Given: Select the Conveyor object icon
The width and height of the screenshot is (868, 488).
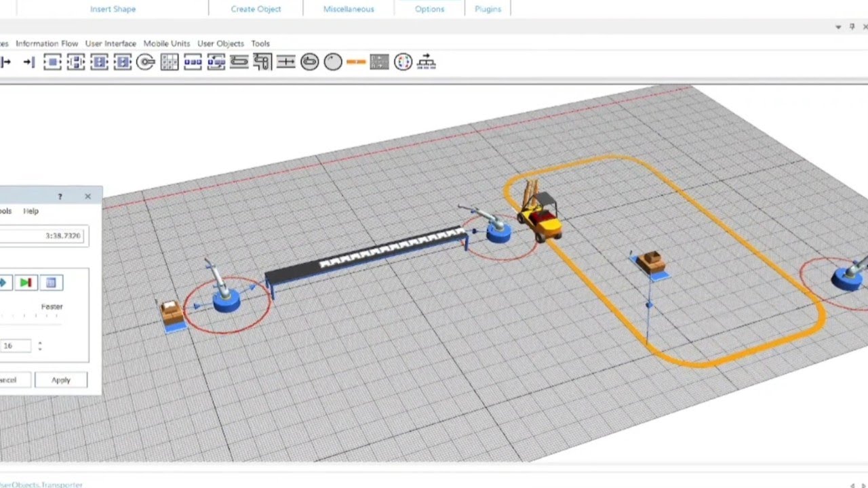Looking at the screenshot, I should click(239, 62).
